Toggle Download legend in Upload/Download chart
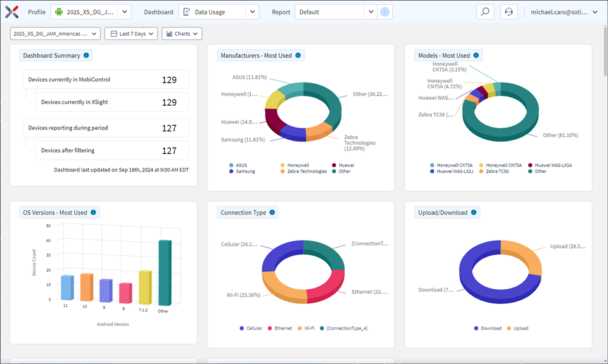Viewport: 608px width, 364px height. pos(488,328)
